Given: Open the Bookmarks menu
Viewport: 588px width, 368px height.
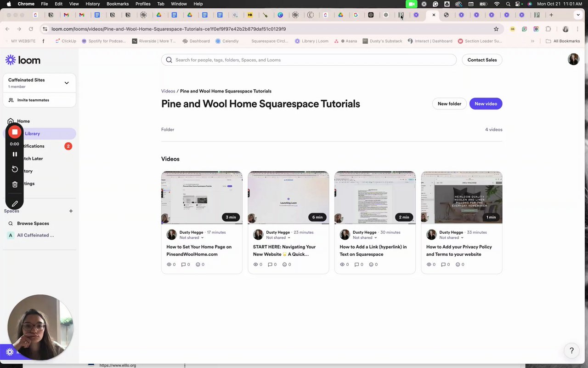Looking at the screenshot, I should 118,4.
